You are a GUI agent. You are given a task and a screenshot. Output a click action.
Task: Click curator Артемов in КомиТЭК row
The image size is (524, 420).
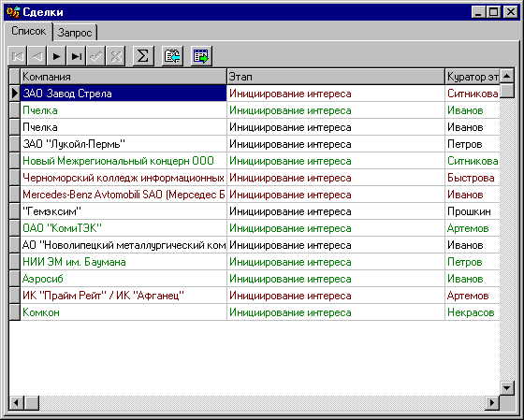(x=473, y=228)
